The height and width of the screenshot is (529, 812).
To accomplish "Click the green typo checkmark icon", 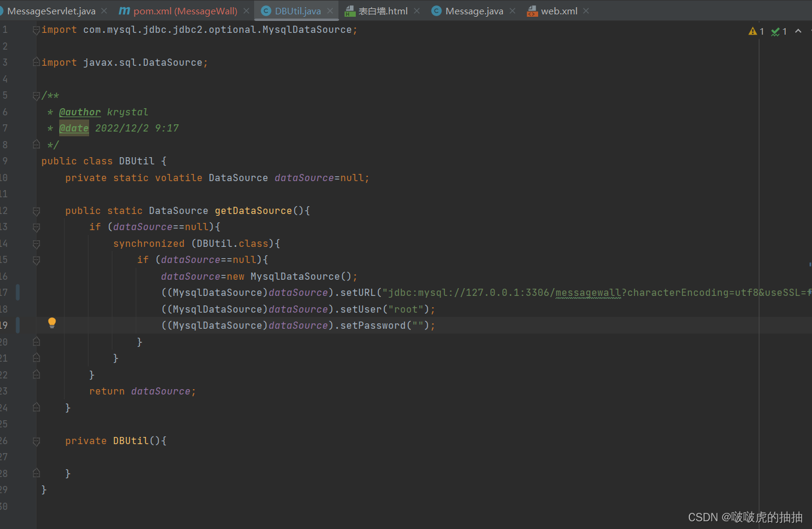I will tap(776, 31).
